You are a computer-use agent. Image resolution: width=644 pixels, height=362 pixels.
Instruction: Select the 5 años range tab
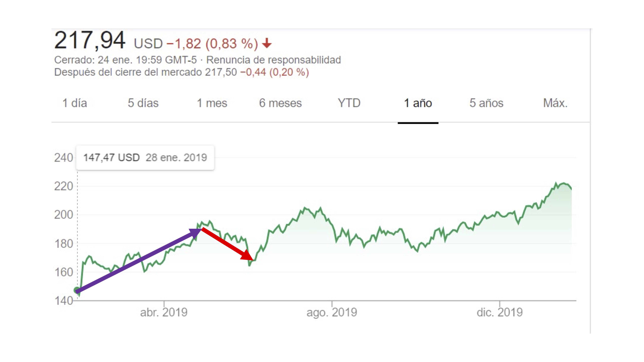pos(486,103)
